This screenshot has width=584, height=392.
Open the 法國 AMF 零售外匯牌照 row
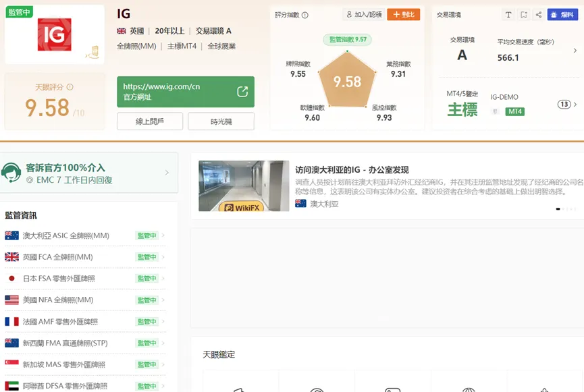pos(85,322)
